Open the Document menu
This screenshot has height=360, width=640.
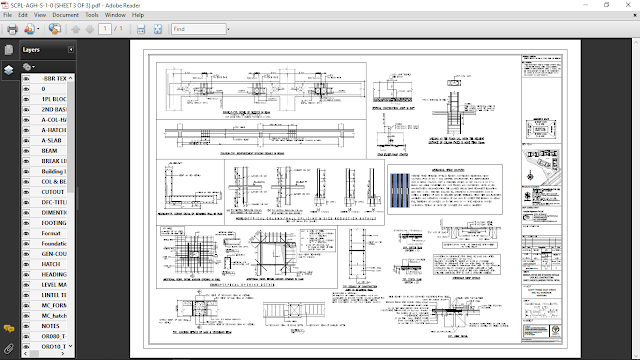[x=65, y=15]
